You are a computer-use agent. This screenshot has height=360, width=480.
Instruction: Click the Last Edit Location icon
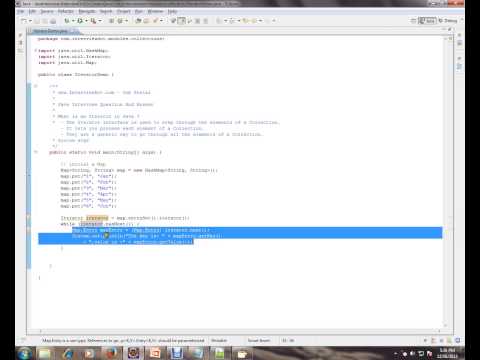(x=246, y=21)
